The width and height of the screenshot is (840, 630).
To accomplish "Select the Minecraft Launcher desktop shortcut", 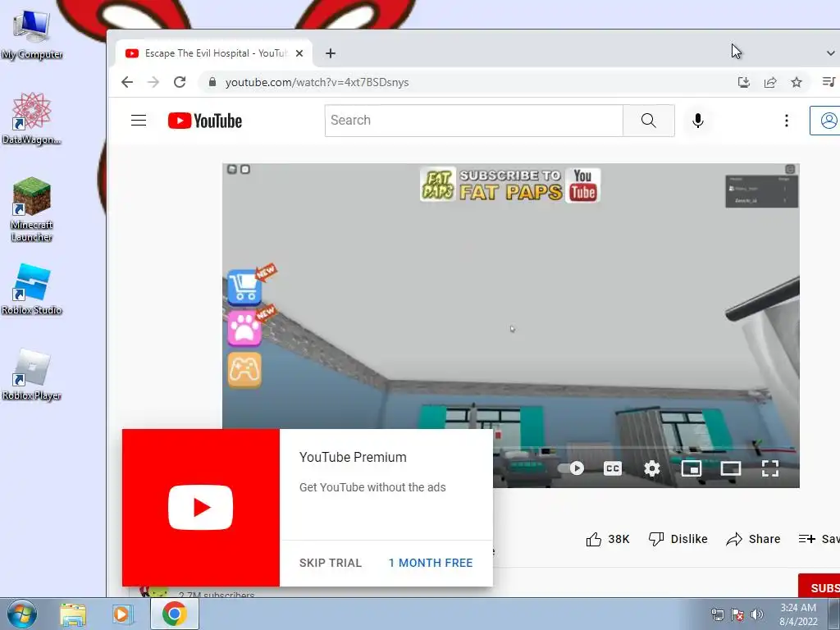I will (32, 209).
